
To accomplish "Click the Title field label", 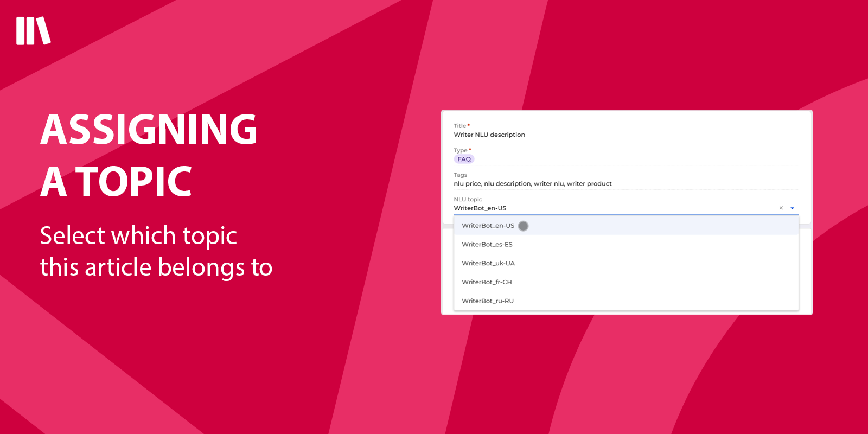I will (x=460, y=126).
